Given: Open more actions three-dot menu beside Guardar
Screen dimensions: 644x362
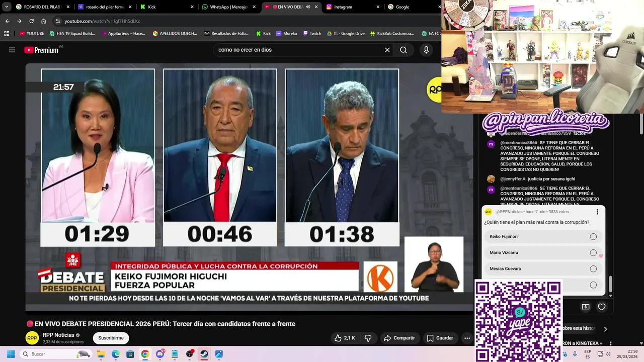Looking at the screenshot, I should point(467,338).
